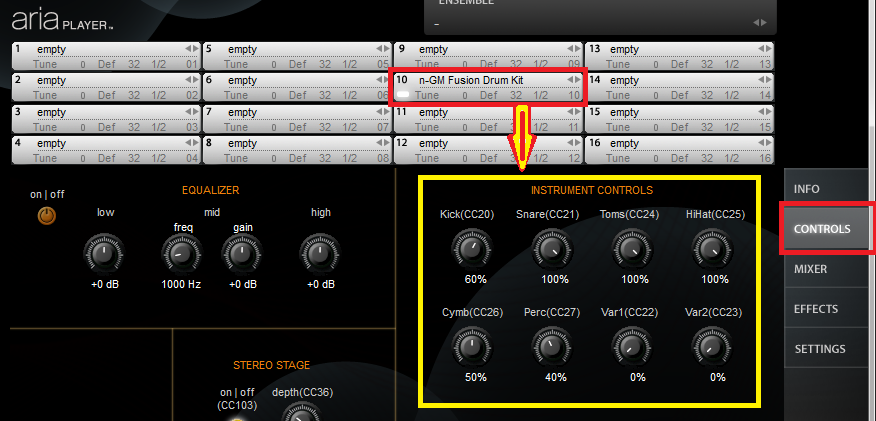Toggle the Equalizer on/off power button
The image size is (876, 421).
click(46, 216)
